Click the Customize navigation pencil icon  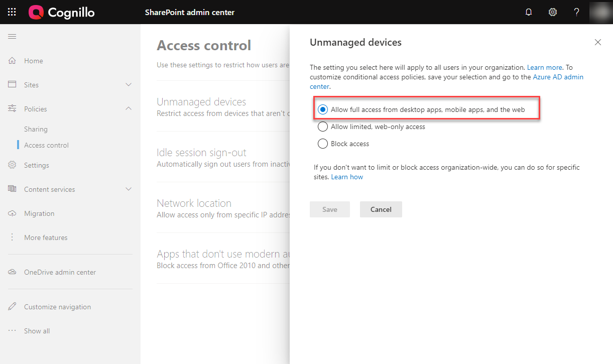click(13, 307)
